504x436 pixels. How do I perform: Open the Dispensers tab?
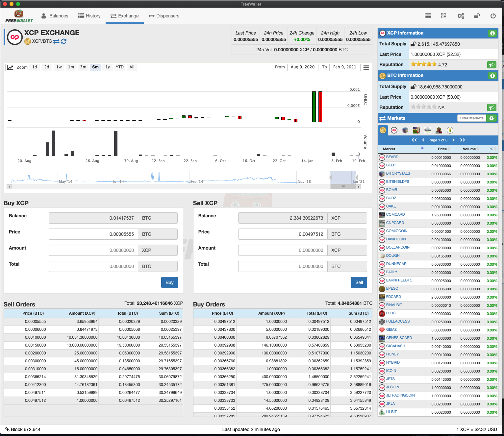[164, 16]
